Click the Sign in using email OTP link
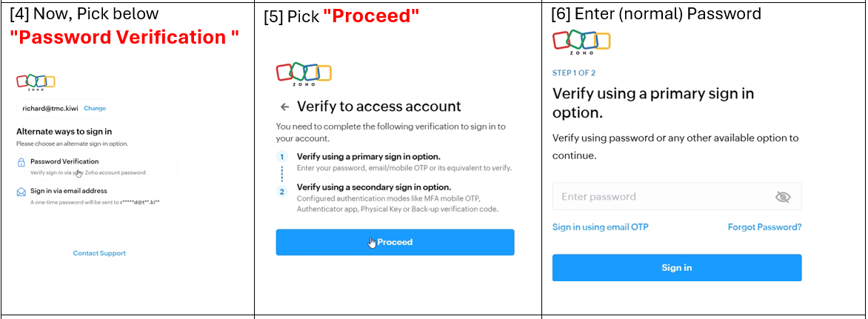This screenshot has height=319, width=868. [x=600, y=227]
